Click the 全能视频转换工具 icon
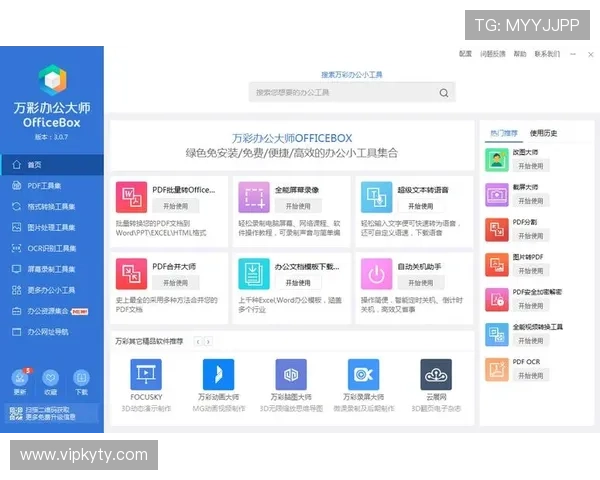This screenshot has height=480, width=600. point(497,335)
